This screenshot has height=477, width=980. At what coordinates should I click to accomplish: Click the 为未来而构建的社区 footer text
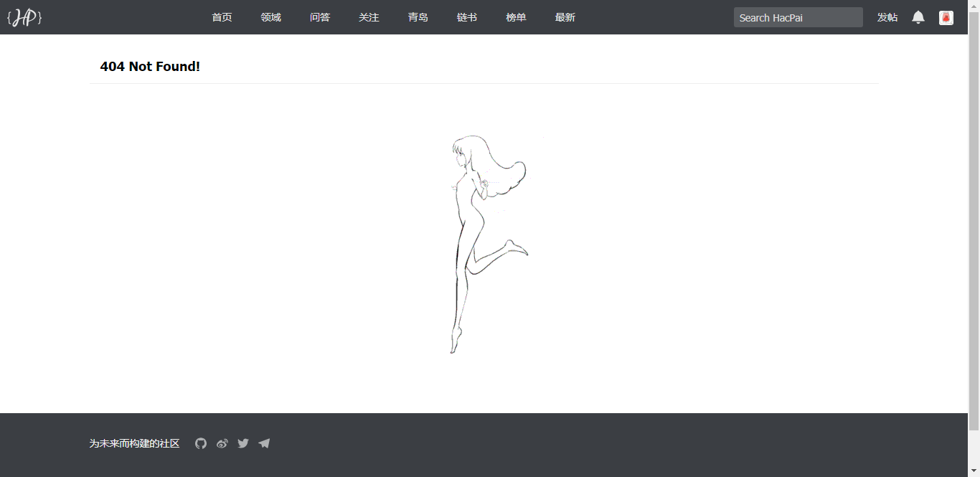click(x=134, y=443)
